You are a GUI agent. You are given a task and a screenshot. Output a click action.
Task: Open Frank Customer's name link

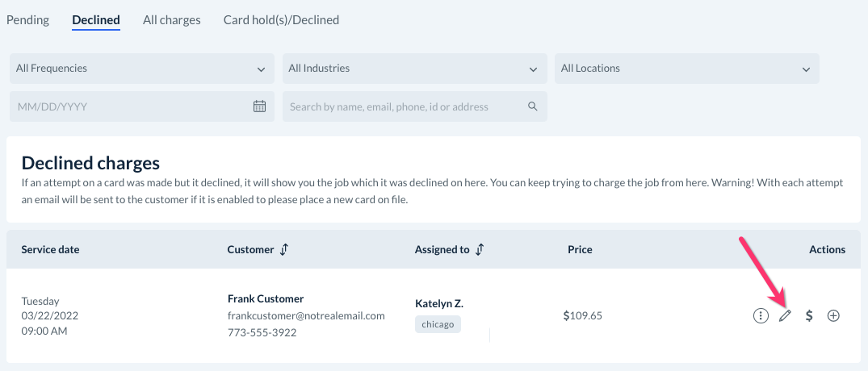coord(266,298)
